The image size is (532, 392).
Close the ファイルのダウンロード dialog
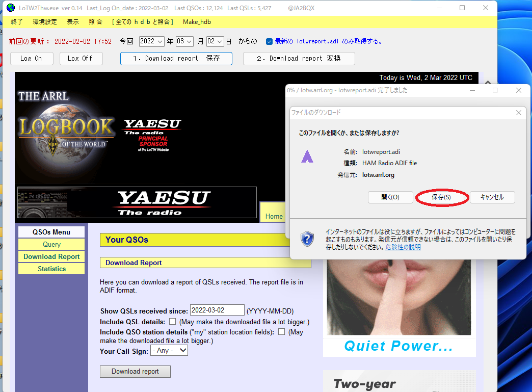click(518, 113)
